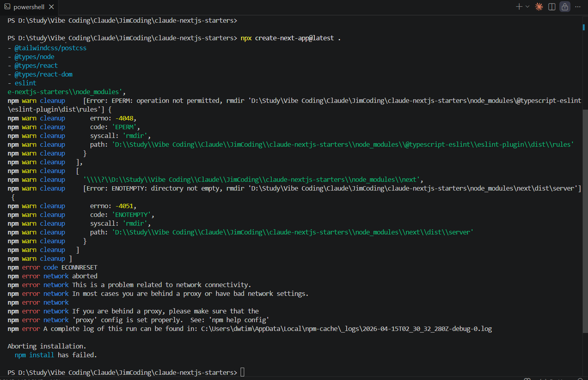
Task: Click the terminal vertical scrollbar thumb
Action: pos(585,179)
